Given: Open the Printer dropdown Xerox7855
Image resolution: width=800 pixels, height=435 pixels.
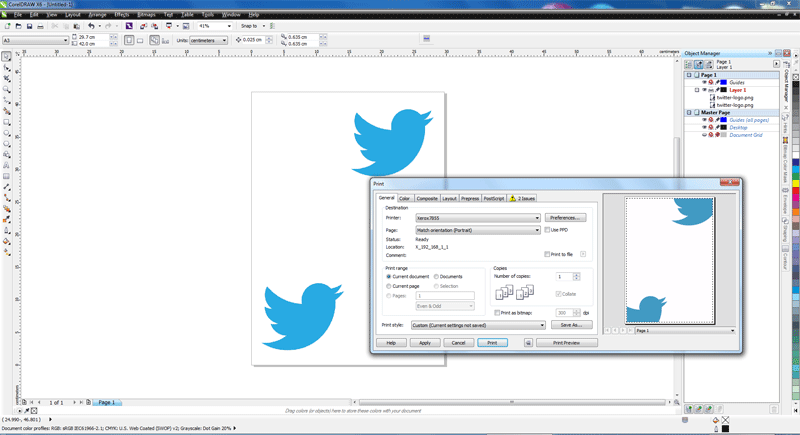Looking at the screenshot, I should tap(478, 218).
